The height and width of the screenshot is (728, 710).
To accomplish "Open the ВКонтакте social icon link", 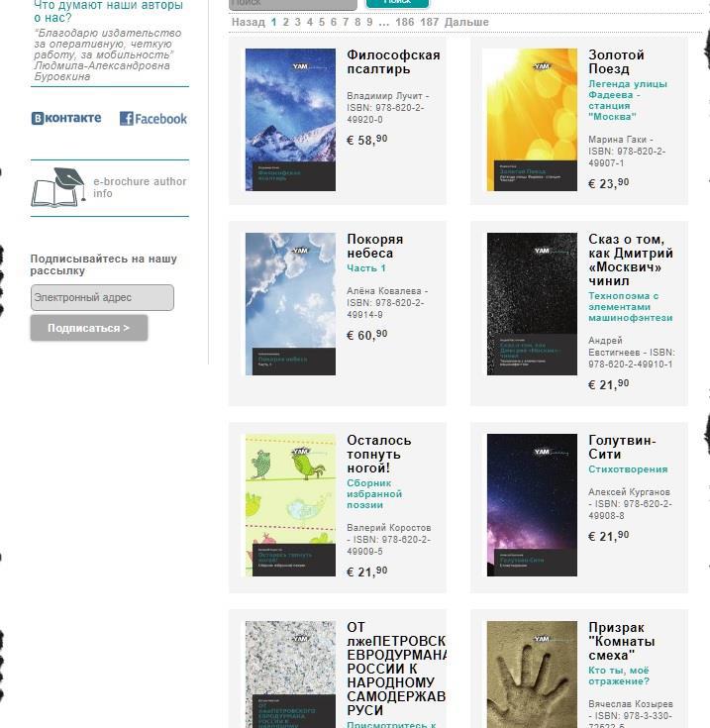I will click(x=66, y=119).
